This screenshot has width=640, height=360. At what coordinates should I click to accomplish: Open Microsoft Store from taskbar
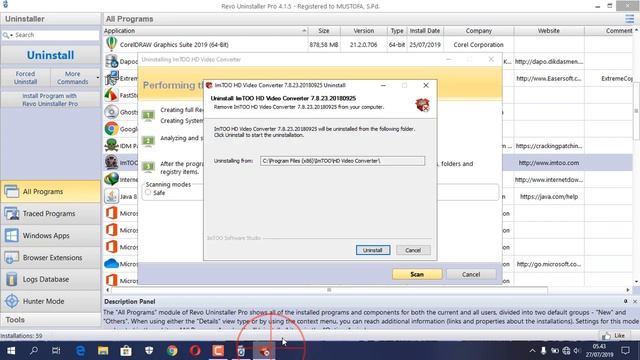click(126, 351)
